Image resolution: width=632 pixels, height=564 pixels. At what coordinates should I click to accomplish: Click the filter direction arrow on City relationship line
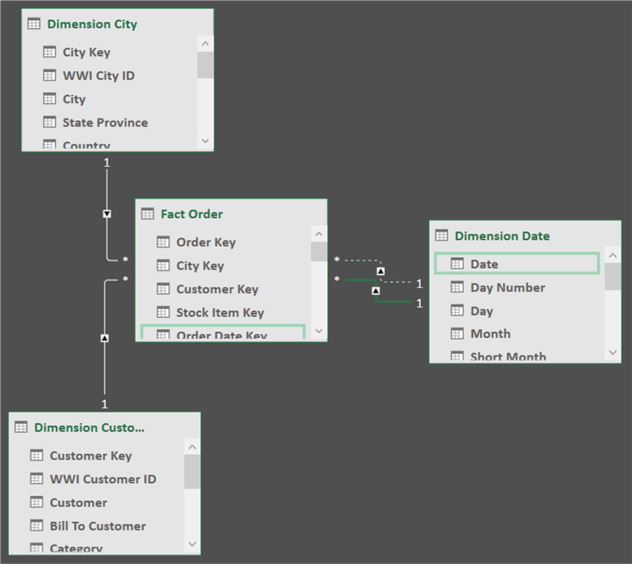(x=107, y=214)
